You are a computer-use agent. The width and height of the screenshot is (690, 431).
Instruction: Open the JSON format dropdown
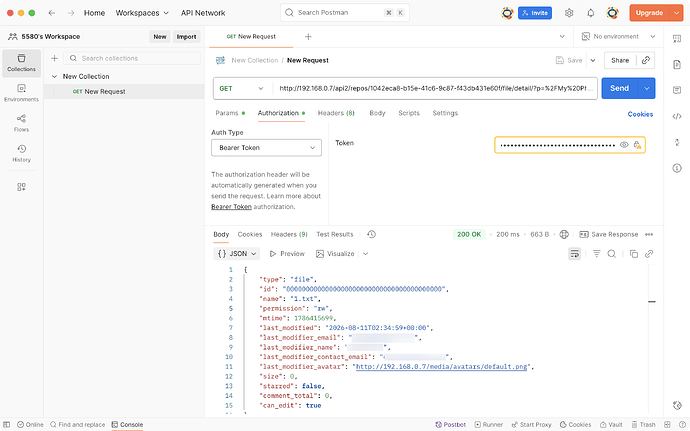click(237, 254)
